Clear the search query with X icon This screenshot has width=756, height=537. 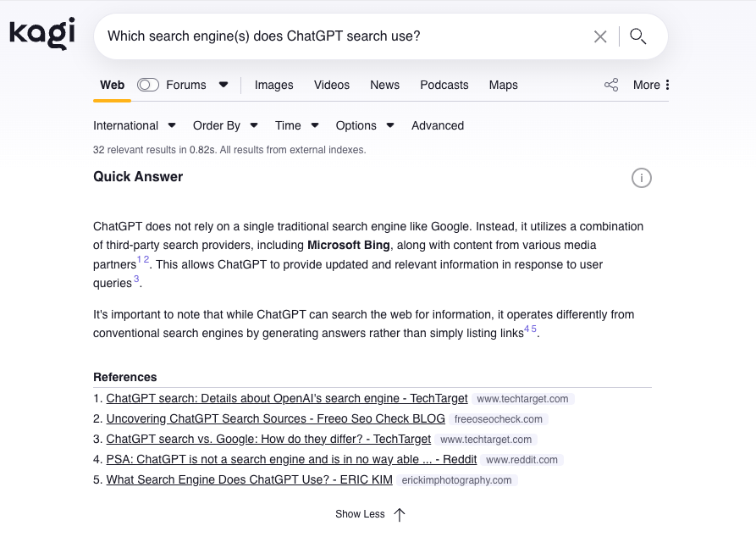[x=600, y=36]
